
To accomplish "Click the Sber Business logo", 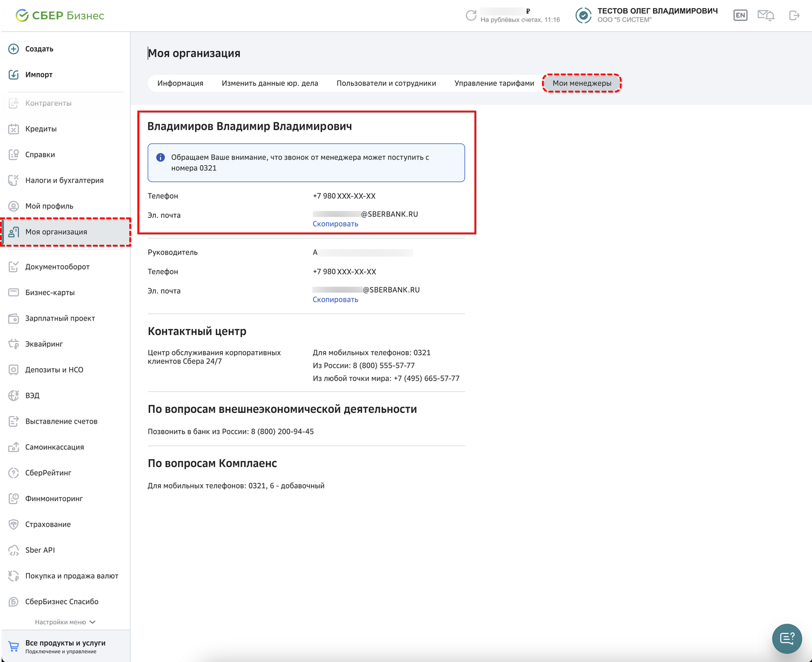I will point(60,16).
